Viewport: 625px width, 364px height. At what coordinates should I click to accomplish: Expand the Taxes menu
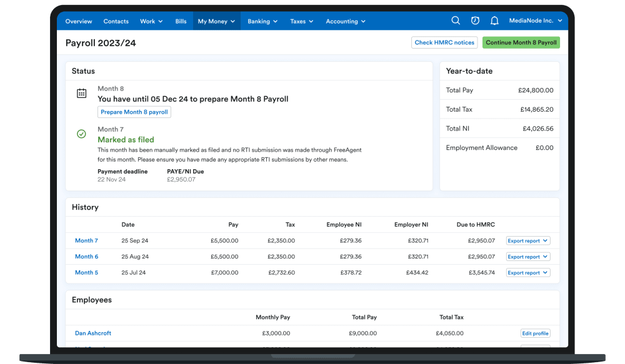point(302,21)
